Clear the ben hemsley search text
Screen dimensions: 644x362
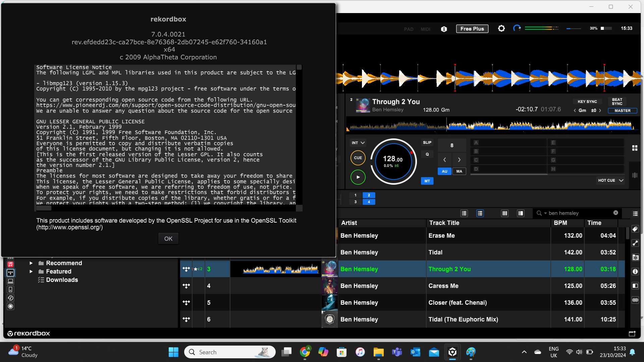[615, 213]
